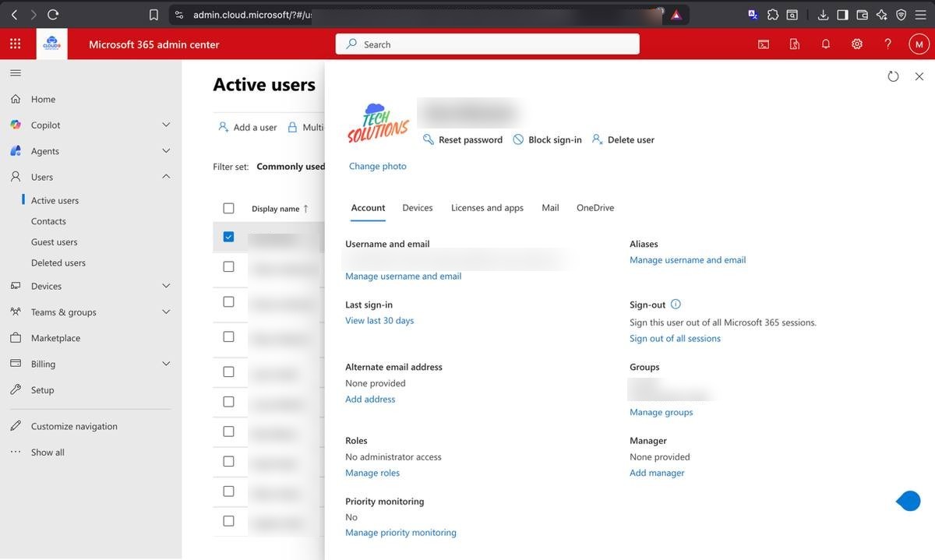Click the admin center Search box
Viewport: 935px width, 560px height.
point(488,44)
